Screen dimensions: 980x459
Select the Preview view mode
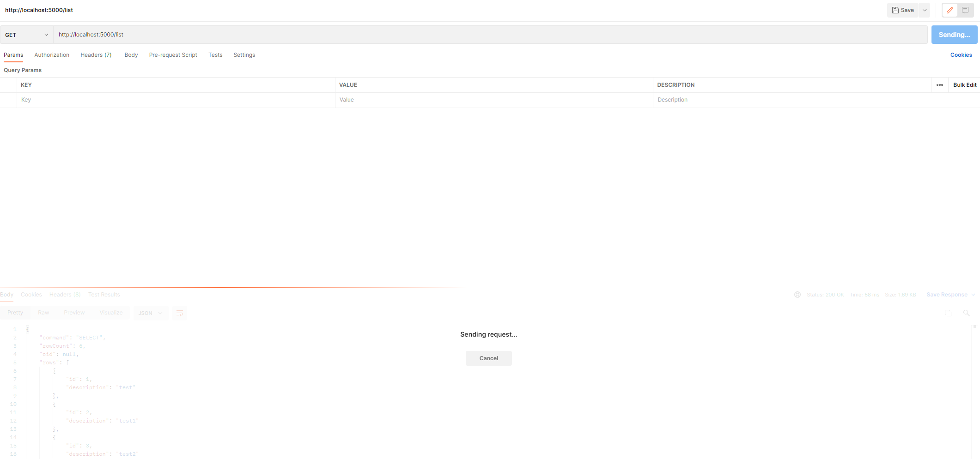coord(74,313)
